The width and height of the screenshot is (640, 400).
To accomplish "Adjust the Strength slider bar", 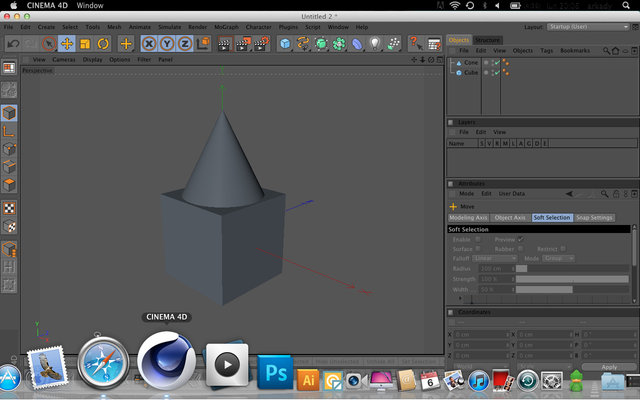I will tap(572, 279).
